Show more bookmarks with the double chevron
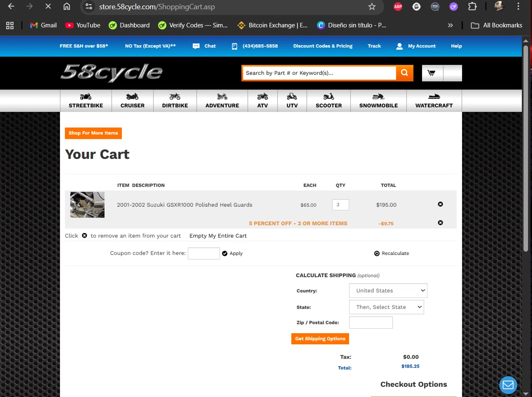The height and width of the screenshot is (397, 532). click(450, 25)
